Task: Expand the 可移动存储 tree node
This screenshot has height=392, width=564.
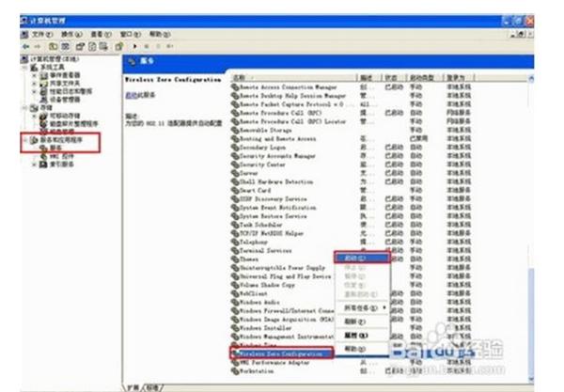Action: click(35, 116)
